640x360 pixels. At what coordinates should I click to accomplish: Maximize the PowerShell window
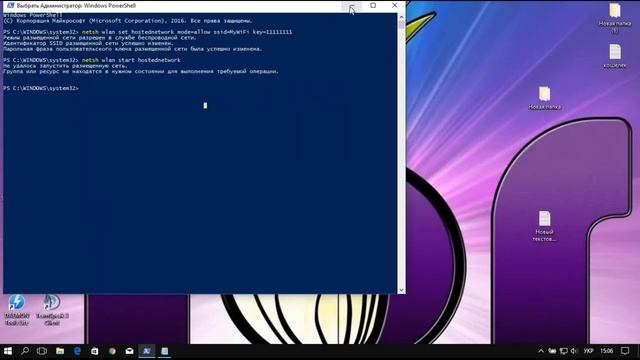point(373,6)
